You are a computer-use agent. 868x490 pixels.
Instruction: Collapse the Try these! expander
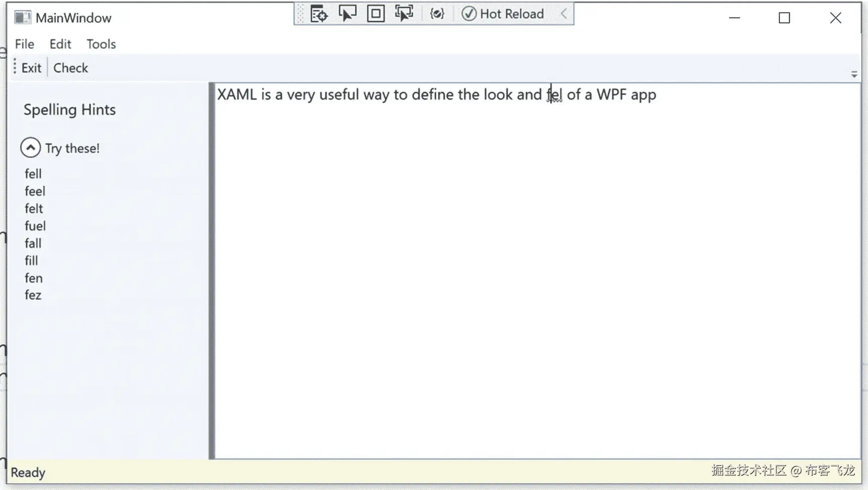coord(31,148)
